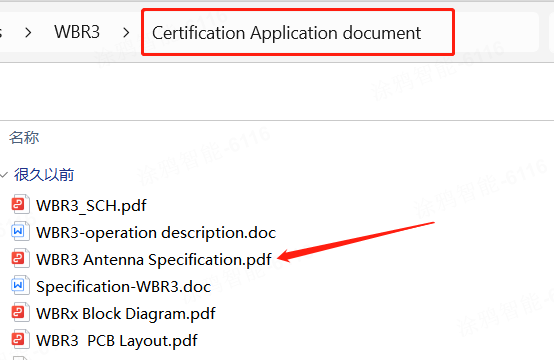The width and height of the screenshot is (554, 360).
Task: Click the WBR3 PCB Layout.pdf icon
Action: point(19,340)
